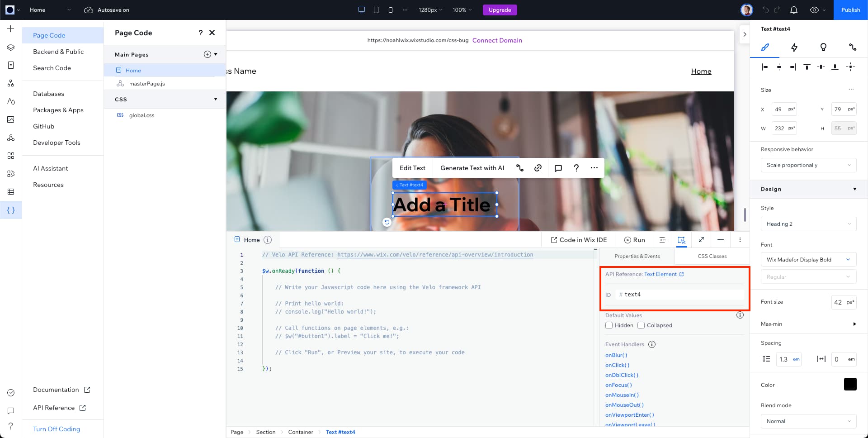The height and width of the screenshot is (438, 868).
Task: Select Search Code menu item
Action: coord(52,68)
